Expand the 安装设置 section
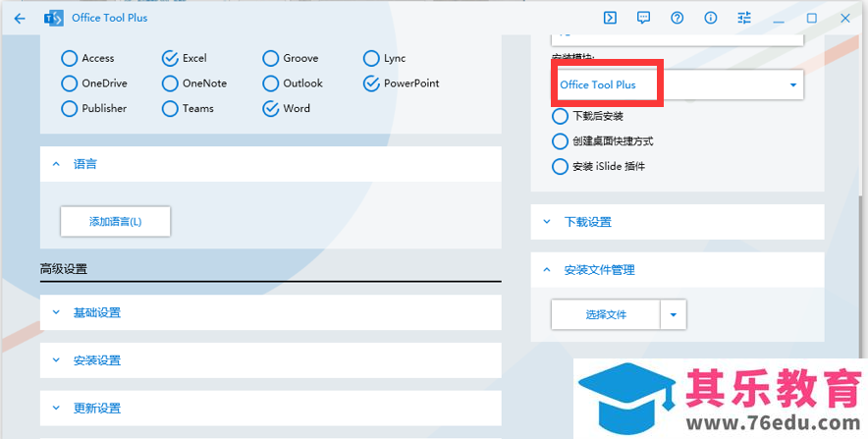This screenshot has width=868, height=439. (x=271, y=360)
